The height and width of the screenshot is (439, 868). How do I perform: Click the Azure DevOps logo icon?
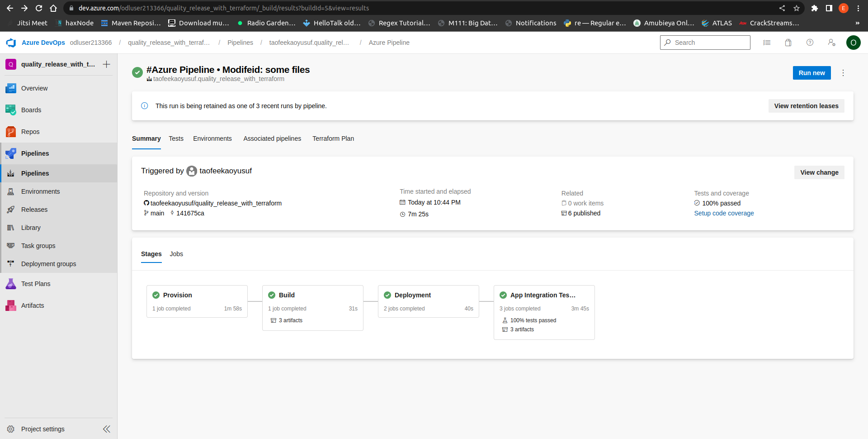[x=11, y=43]
